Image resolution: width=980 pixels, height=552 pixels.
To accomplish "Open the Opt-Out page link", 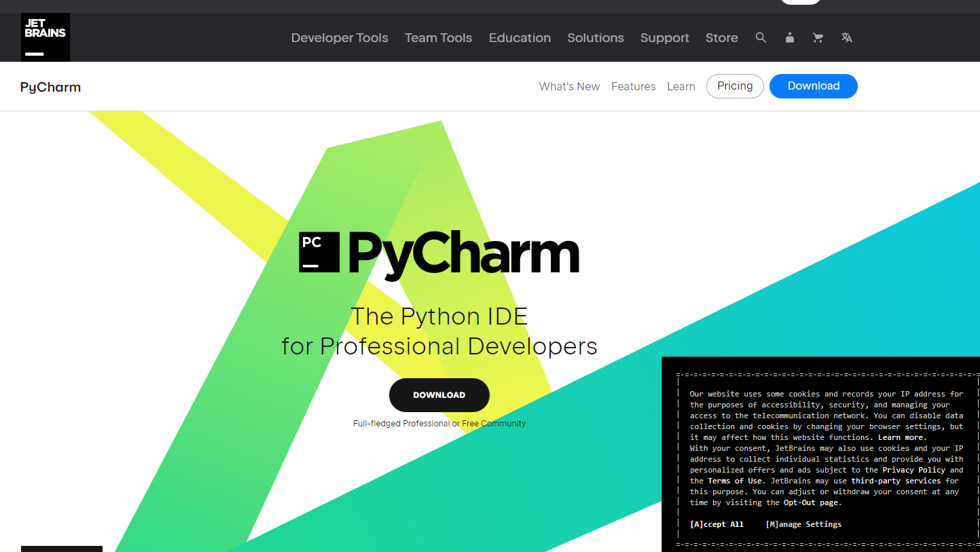I will (812, 502).
